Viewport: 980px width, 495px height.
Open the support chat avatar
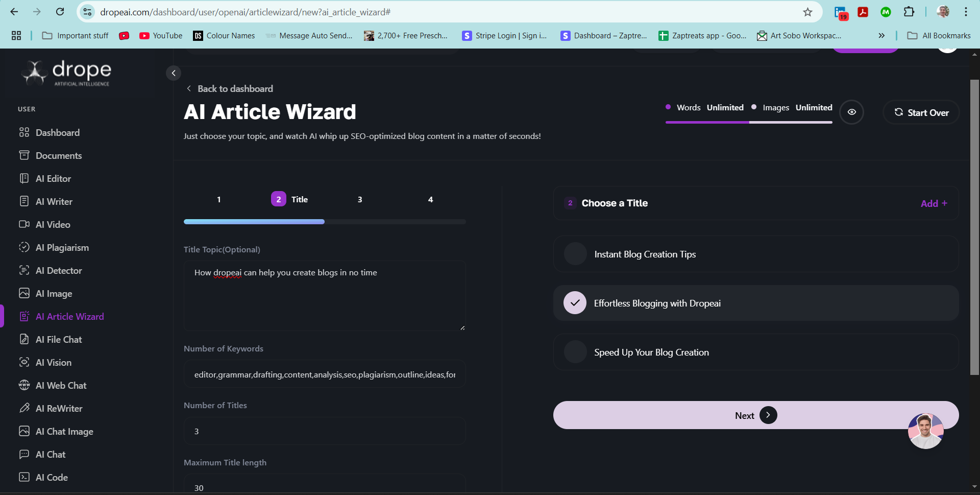click(x=925, y=431)
